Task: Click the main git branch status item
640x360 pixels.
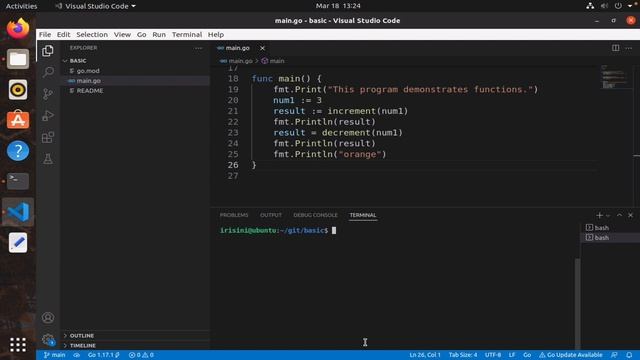Action: (55, 355)
